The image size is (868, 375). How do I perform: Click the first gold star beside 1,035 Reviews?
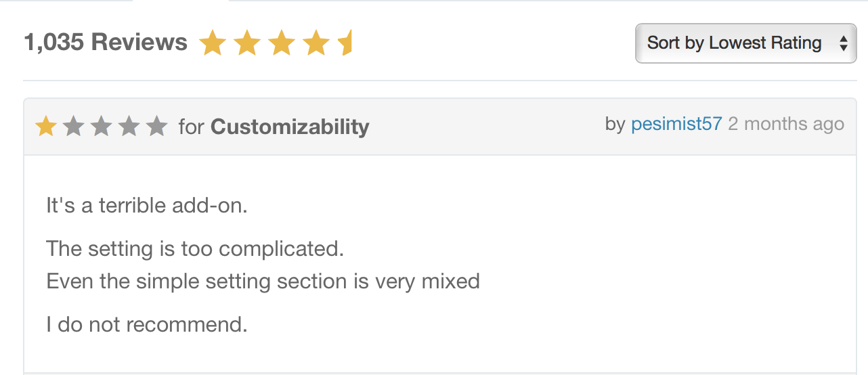(212, 43)
